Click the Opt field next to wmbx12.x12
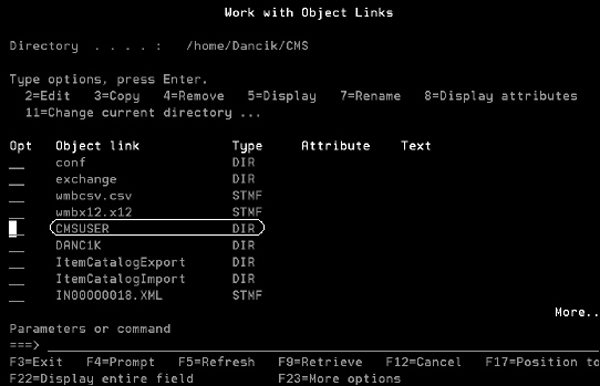Viewport: 600px width, 386px height. [17, 212]
